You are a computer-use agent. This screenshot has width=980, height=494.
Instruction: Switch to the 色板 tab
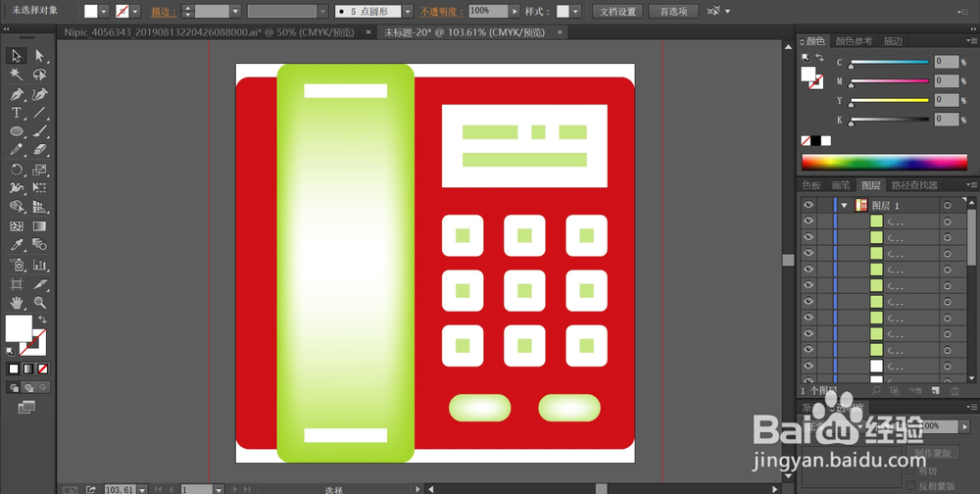click(811, 185)
